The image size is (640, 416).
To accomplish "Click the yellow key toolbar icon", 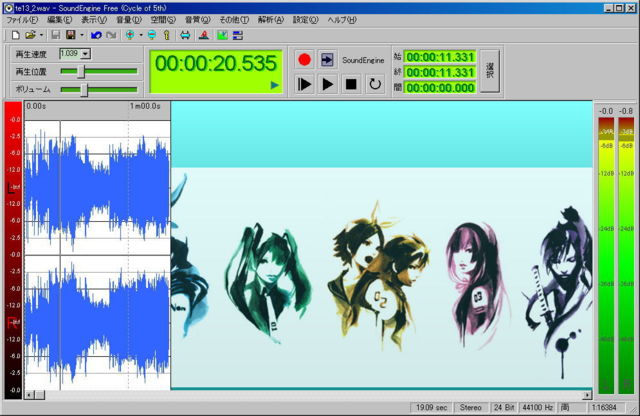I will click(x=167, y=35).
